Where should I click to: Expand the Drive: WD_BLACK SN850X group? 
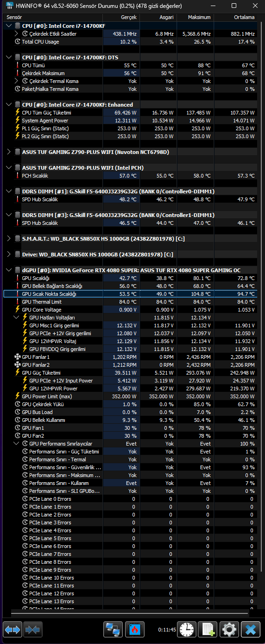coord(10,255)
